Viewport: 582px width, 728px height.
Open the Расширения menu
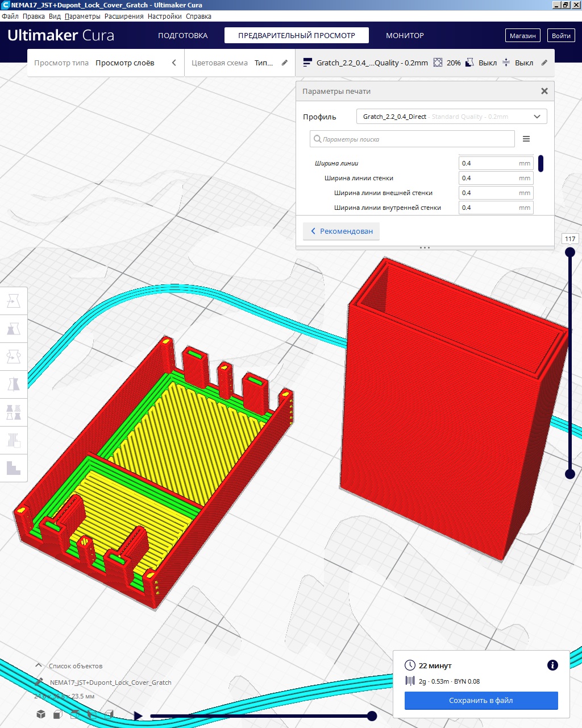(x=124, y=16)
